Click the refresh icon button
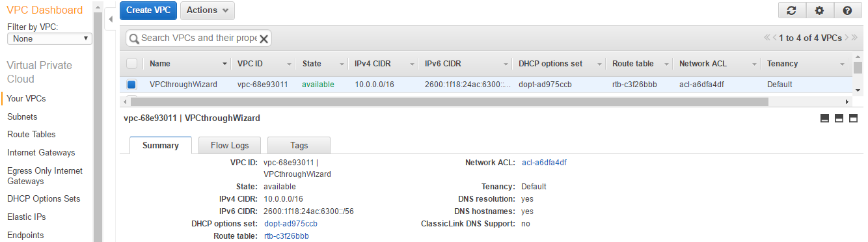This screenshot has height=242, width=868. 792,10
